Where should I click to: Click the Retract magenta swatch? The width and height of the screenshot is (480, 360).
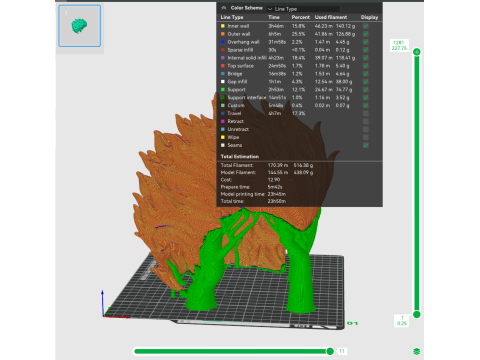pos(223,121)
